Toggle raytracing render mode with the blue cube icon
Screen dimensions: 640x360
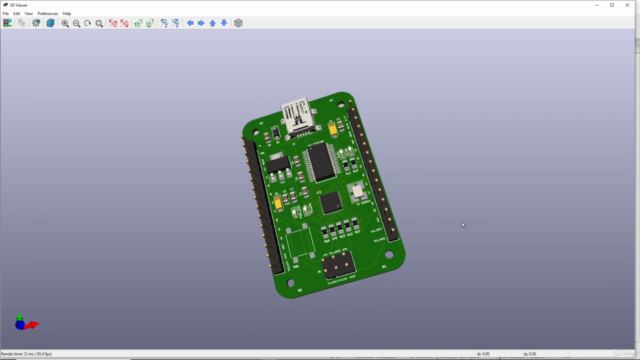(x=50, y=23)
